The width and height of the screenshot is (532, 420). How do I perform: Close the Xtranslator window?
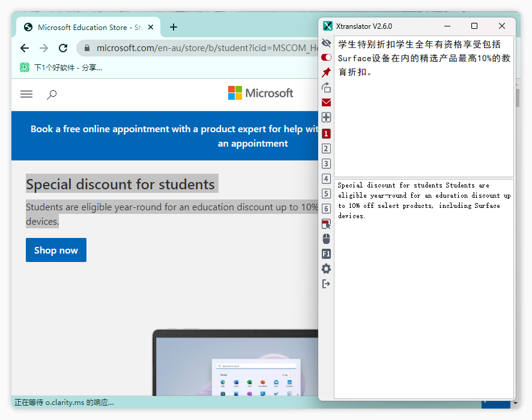pyautogui.click(x=502, y=26)
